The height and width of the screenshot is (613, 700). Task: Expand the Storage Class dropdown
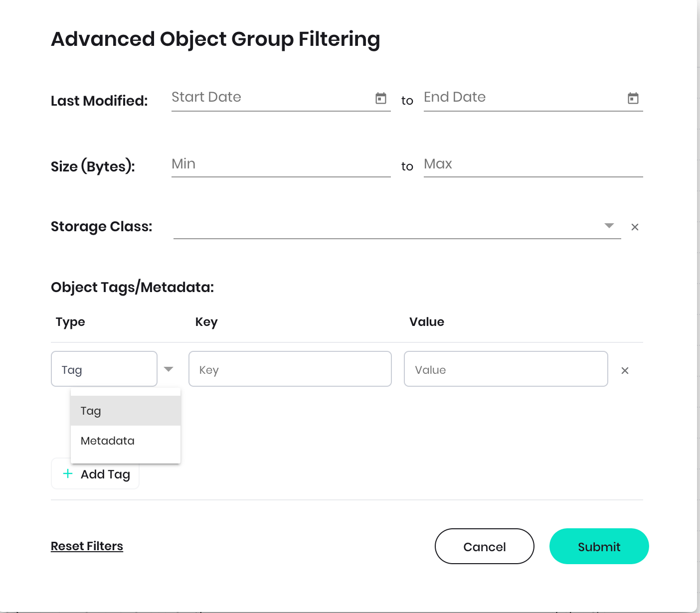[609, 226]
